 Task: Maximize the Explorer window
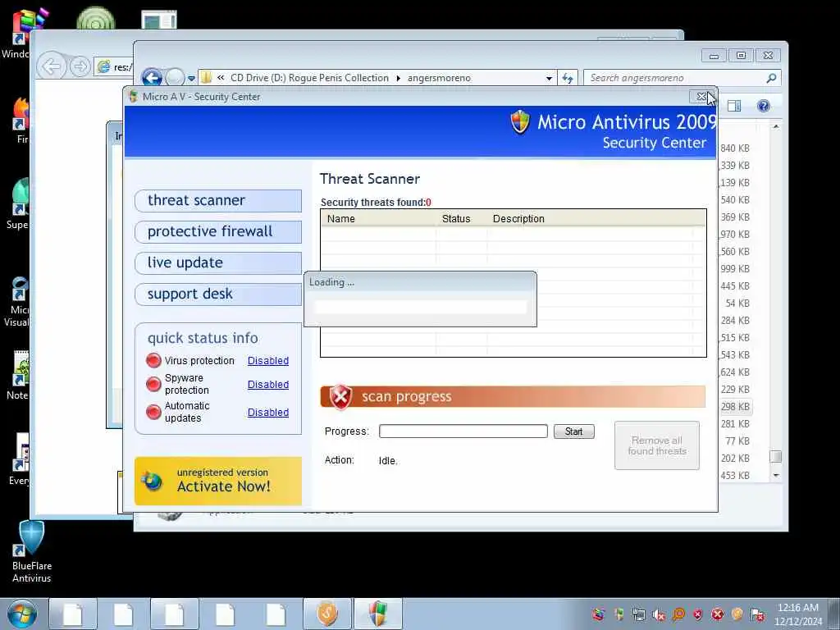[741, 56]
